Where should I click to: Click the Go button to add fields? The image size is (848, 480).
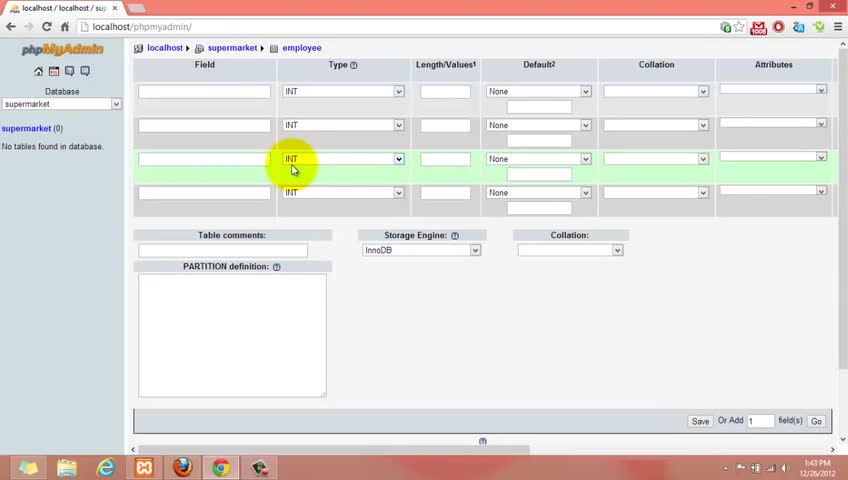816,421
